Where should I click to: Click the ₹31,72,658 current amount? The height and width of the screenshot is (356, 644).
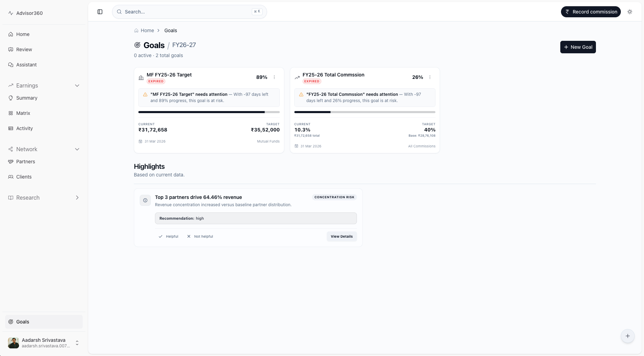click(153, 130)
